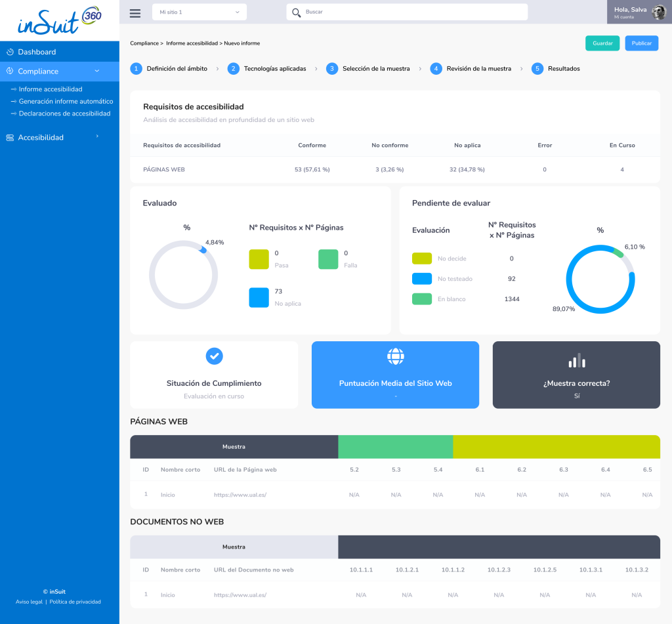The width and height of the screenshot is (672, 624).
Task: Expand the Accesibilidad menu chevron
Action: tap(97, 137)
